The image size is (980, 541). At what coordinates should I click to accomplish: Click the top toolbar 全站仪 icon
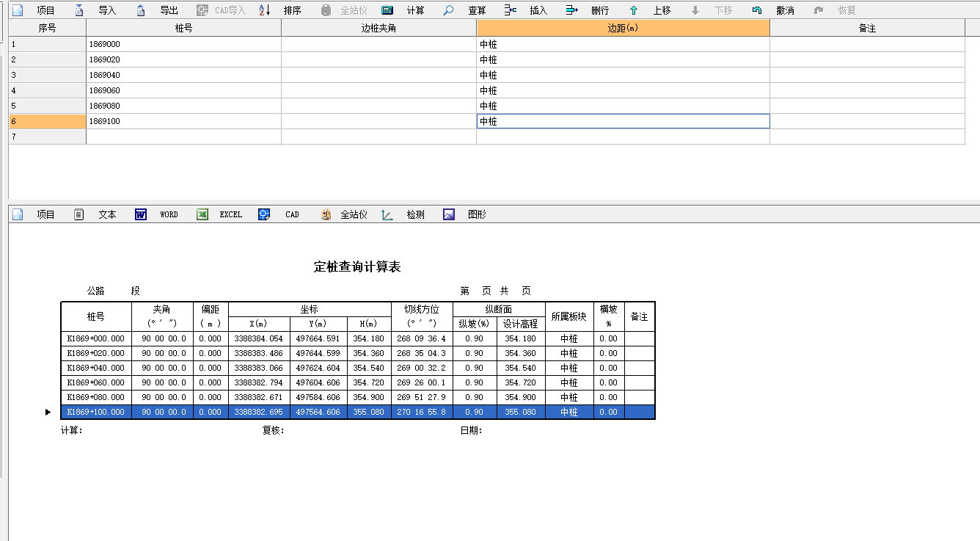tap(326, 10)
